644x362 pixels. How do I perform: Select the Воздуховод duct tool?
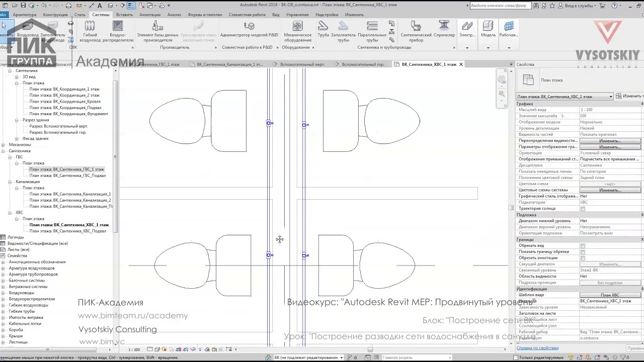28,29
